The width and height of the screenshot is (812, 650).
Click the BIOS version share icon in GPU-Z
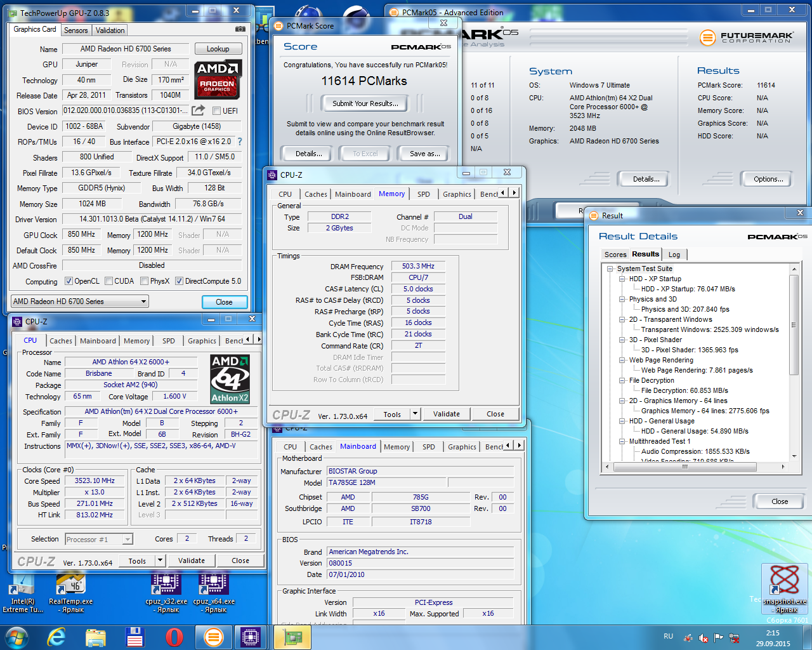(x=199, y=110)
